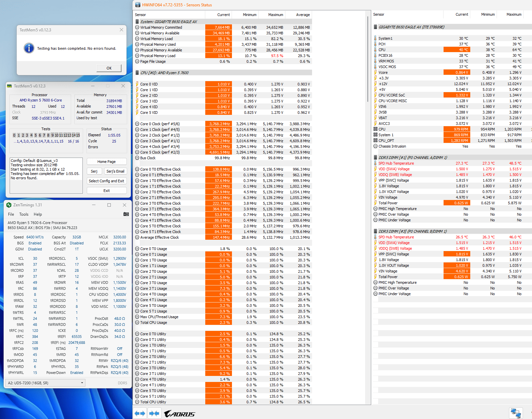The height and width of the screenshot is (419, 532).
Task: Click the collapse columns arrows icon in HWiNFO toolbar
Action: 154,413
